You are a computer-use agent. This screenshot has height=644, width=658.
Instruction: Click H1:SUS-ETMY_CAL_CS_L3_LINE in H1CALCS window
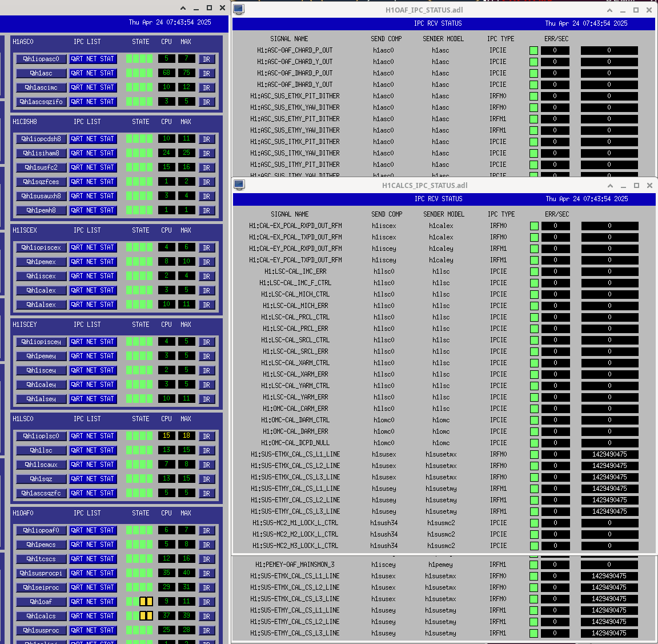[x=295, y=511]
